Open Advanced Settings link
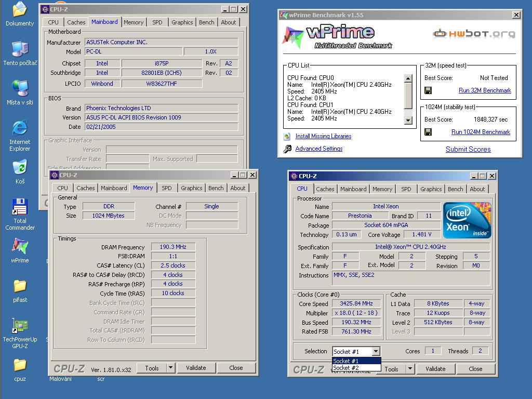 pyautogui.click(x=319, y=149)
